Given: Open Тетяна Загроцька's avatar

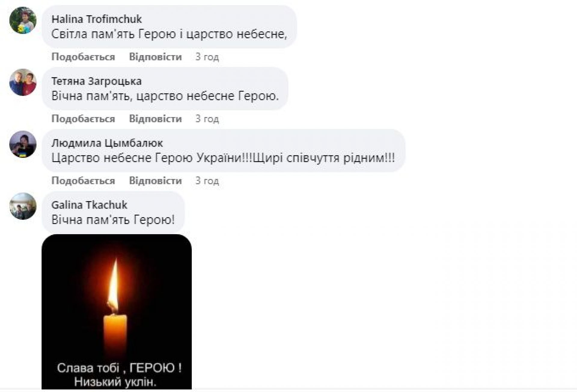Looking at the screenshot, I should pyautogui.click(x=23, y=82).
